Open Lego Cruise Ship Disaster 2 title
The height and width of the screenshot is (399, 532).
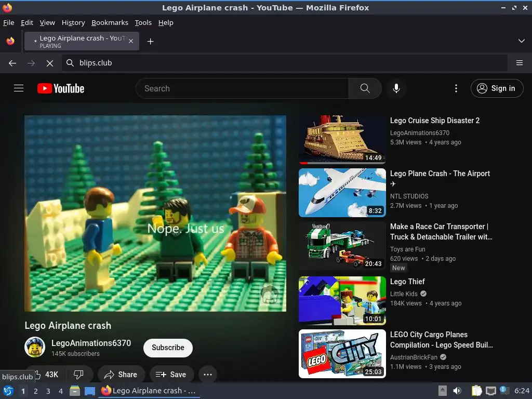tap(435, 121)
